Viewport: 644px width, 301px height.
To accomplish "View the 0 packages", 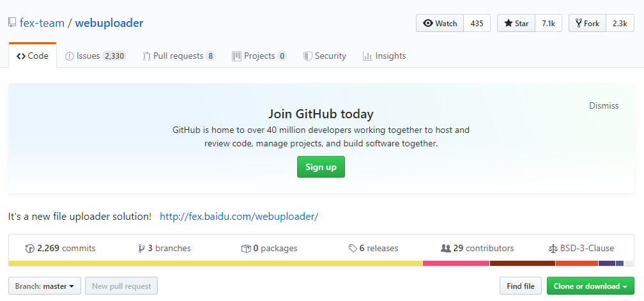I will click(270, 249).
